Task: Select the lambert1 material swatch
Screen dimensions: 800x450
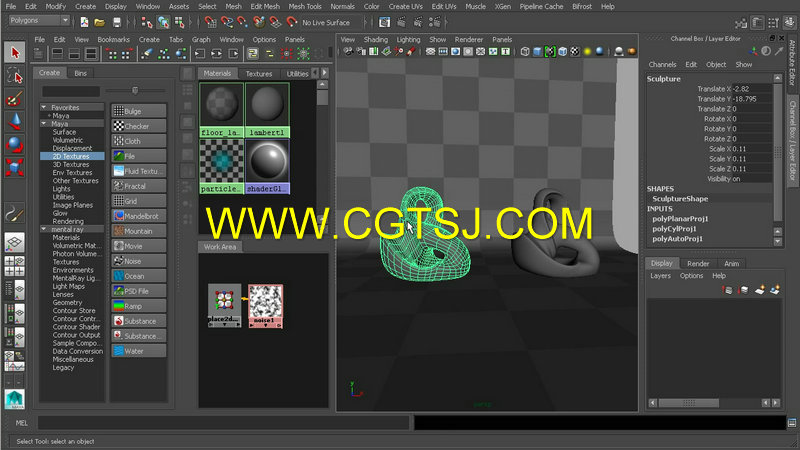Action: [267, 111]
